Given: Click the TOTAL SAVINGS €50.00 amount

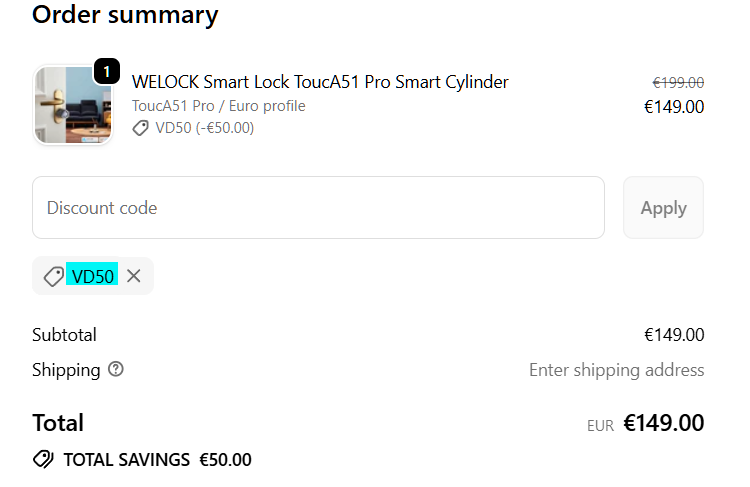Looking at the screenshot, I should click(225, 460).
